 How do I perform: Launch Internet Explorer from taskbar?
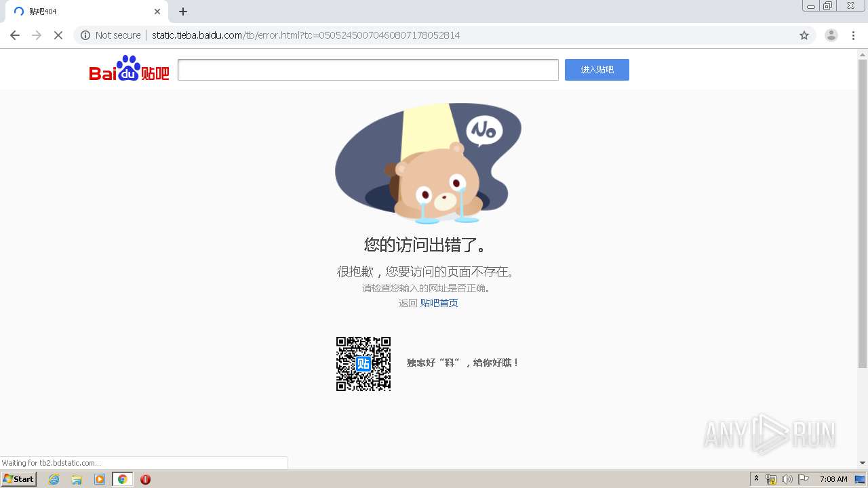coord(54,479)
